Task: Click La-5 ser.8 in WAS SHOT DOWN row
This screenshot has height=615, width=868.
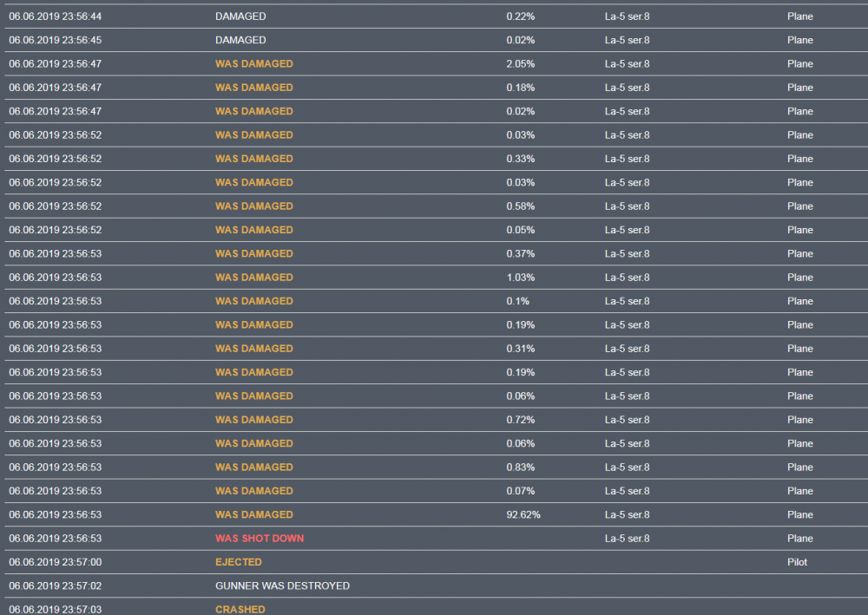Action: [x=627, y=539]
